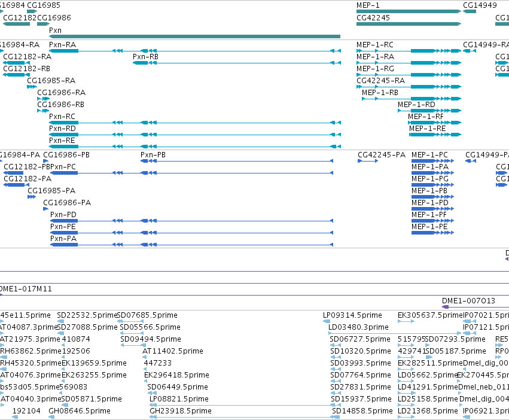The image size is (509, 420).
Task: Click transcript Pxn-RE label
Action: point(62,141)
